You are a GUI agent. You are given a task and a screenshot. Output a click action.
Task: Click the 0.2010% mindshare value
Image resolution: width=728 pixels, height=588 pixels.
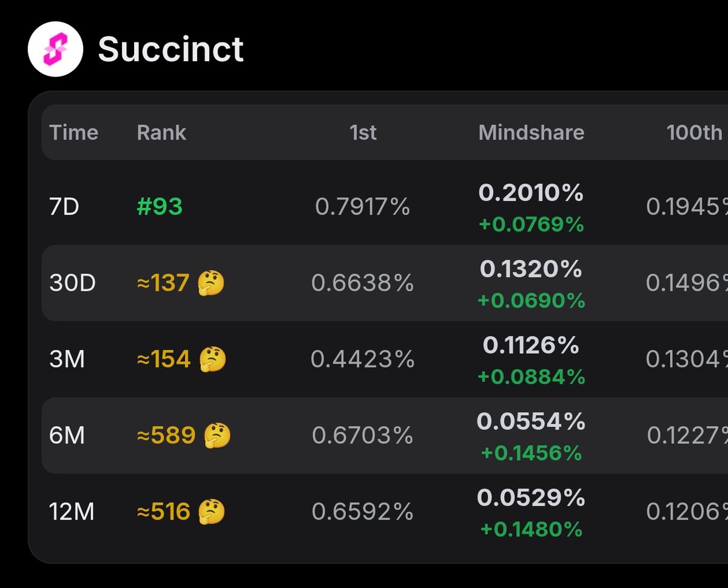[x=531, y=193]
